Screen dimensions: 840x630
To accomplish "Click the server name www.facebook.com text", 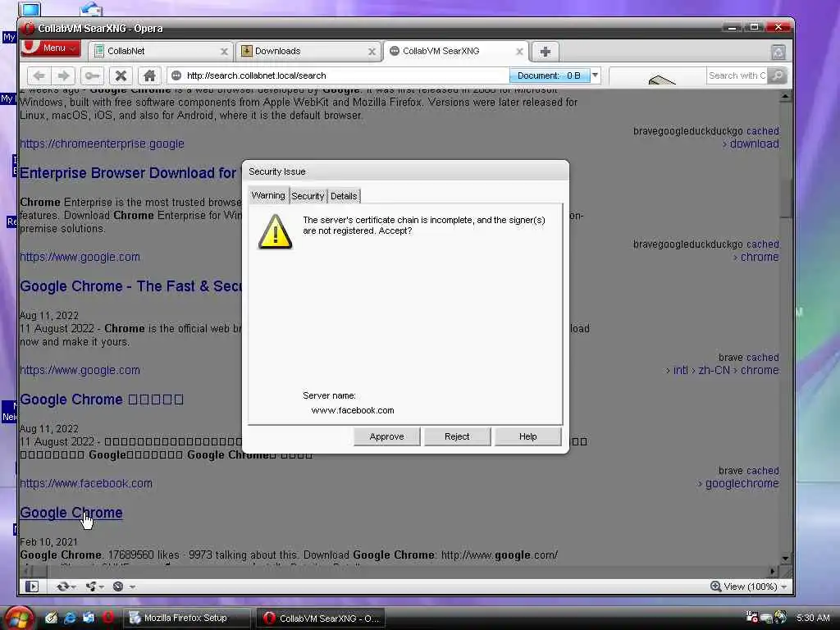I will 353,410.
